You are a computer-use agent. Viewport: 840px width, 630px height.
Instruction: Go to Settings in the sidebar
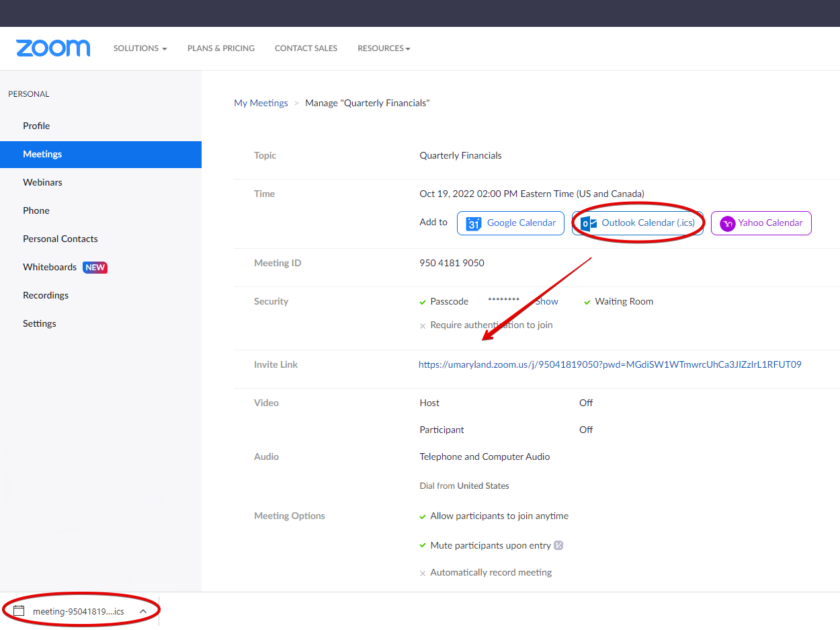[40, 323]
